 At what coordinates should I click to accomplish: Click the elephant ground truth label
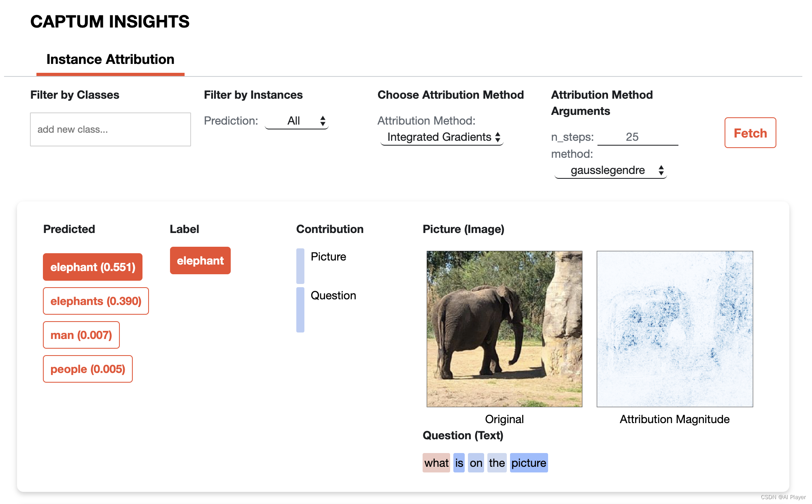point(200,260)
